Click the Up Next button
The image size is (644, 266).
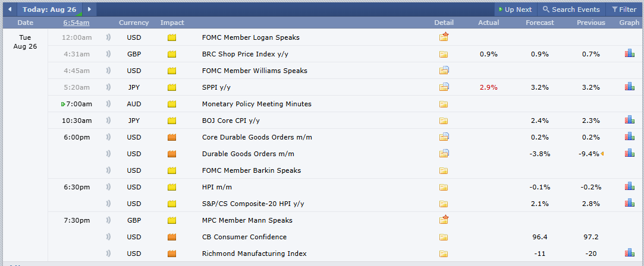coord(515,9)
